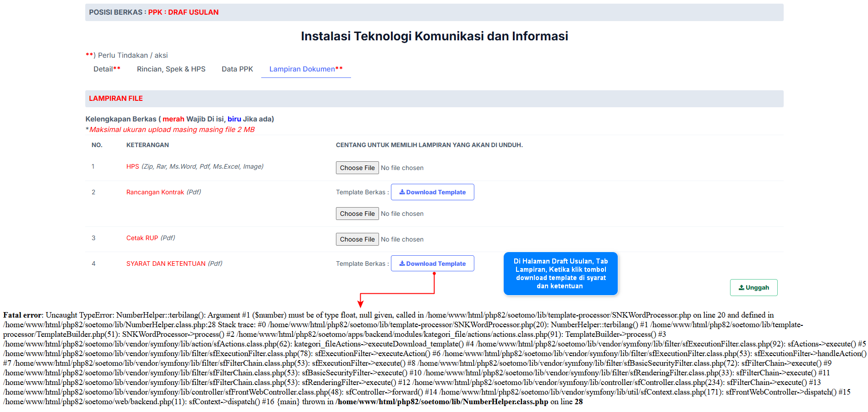Click the blue Draft Usulan callout box
Screen dimensions: 868x412
560,274
